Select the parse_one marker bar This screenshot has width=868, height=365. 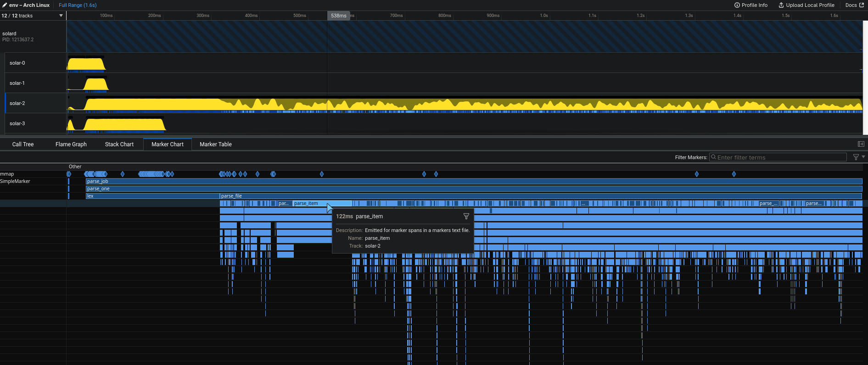click(x=474, y=189)
